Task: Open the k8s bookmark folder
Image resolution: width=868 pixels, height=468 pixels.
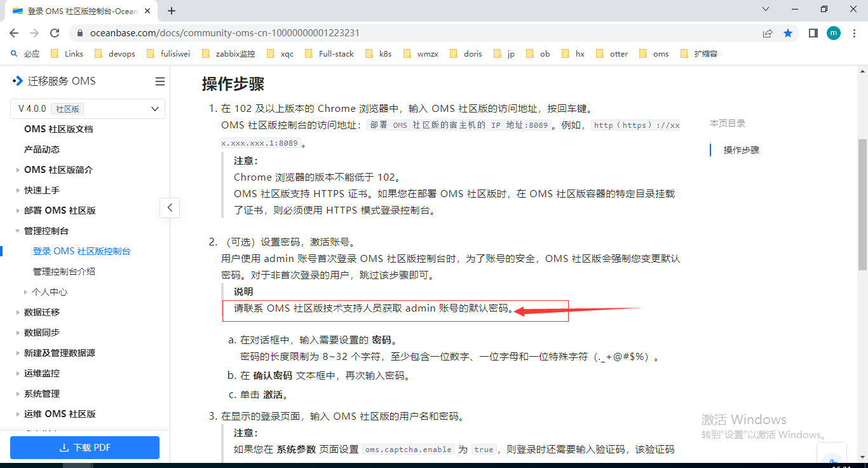Action: tap(379, 53)
